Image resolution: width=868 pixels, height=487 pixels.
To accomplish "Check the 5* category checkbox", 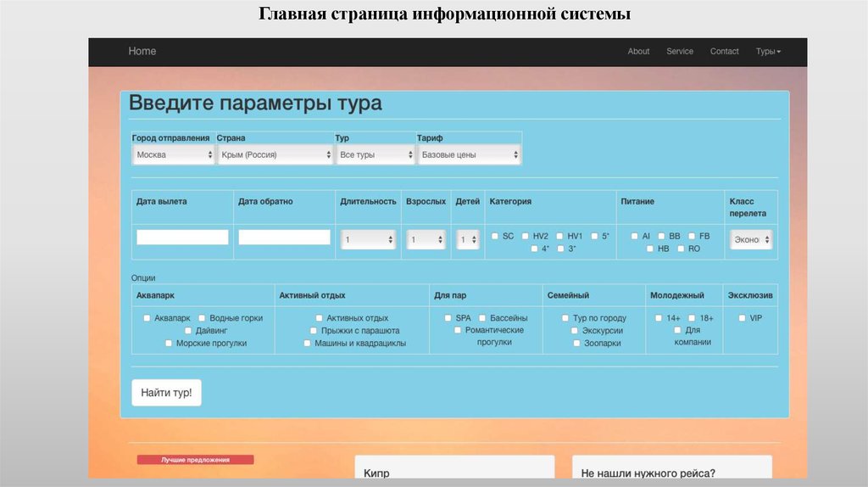I will click(595, 236).
